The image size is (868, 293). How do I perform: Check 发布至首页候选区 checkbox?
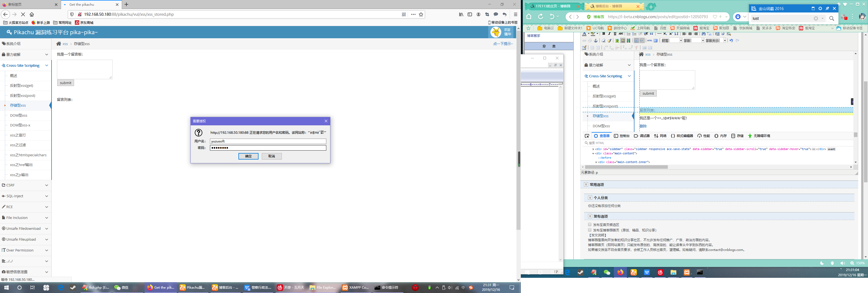[x=590, y=225]
